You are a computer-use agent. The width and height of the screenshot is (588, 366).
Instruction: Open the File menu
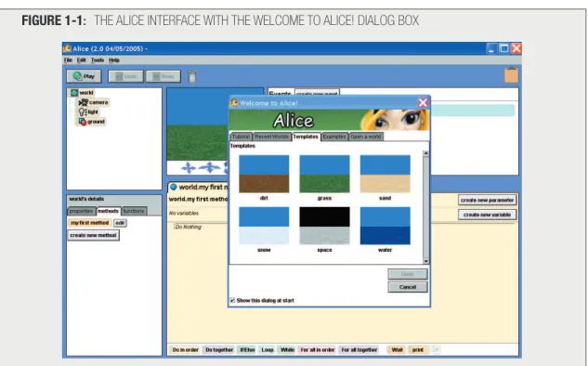pyautogui.click(x=68, y=60)
